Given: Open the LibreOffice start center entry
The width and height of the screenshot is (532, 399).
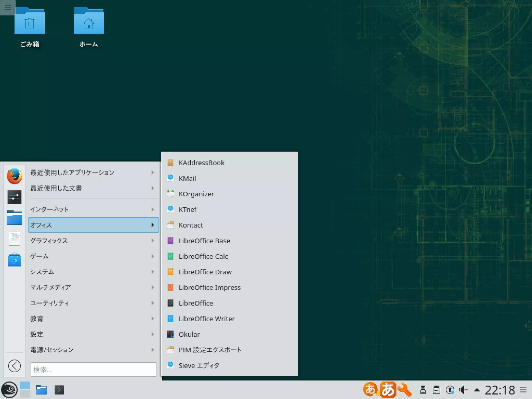Looking at the screenshot, I should point(230,303).
